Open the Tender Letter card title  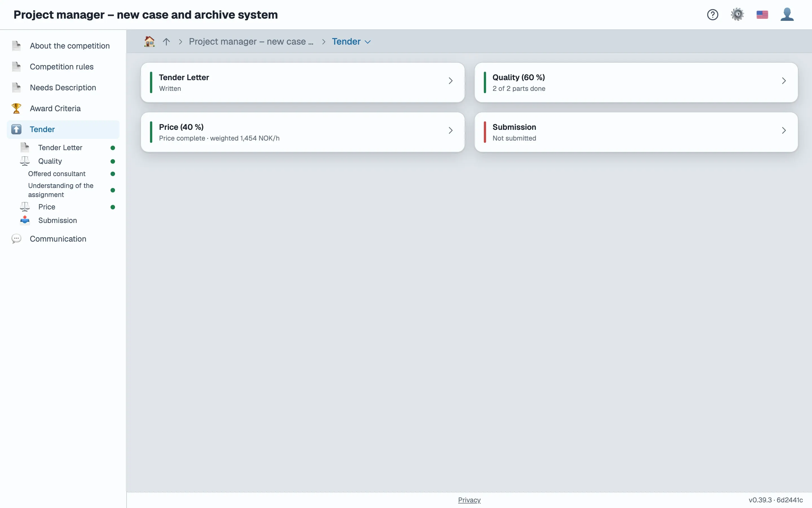pyautogui.click(x=184, y=77)
